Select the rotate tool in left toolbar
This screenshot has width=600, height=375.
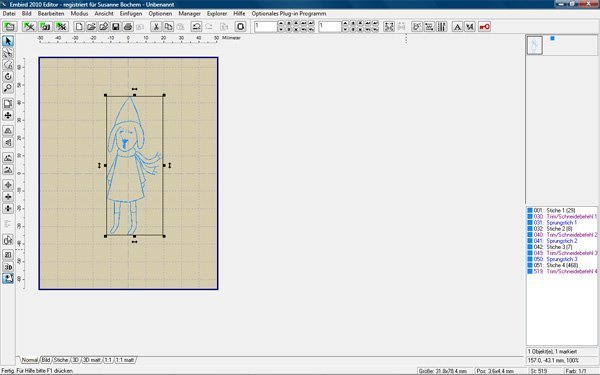8,77
